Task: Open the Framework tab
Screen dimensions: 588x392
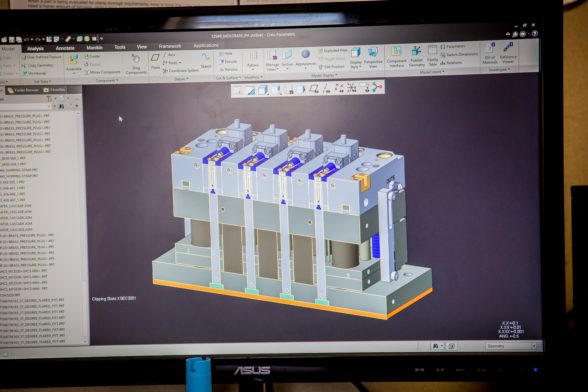Action: pos(170,46)
